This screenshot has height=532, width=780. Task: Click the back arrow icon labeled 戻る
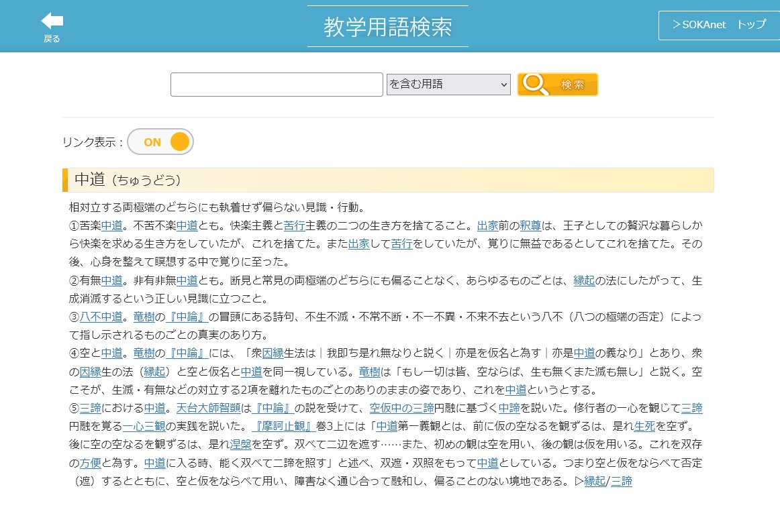52,27
